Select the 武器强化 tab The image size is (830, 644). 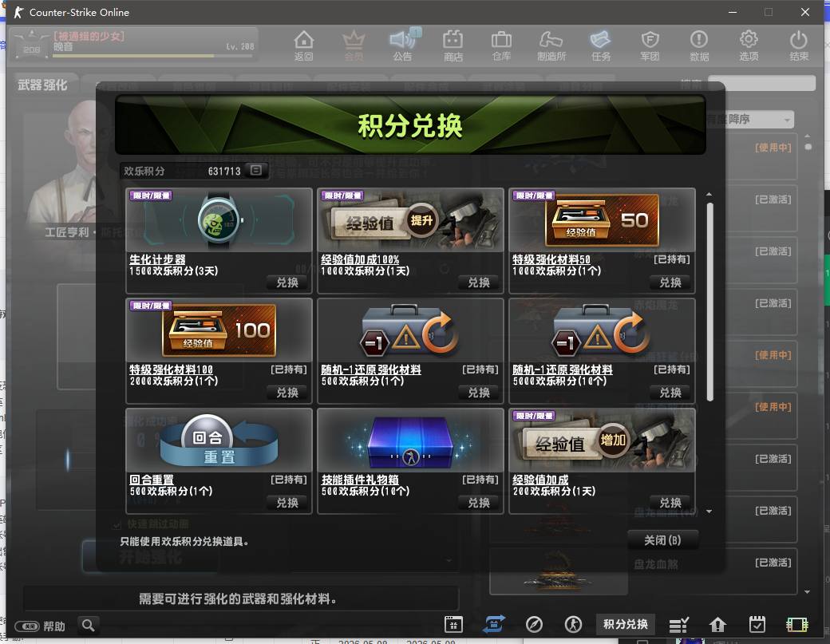click(x=42, y=85)
